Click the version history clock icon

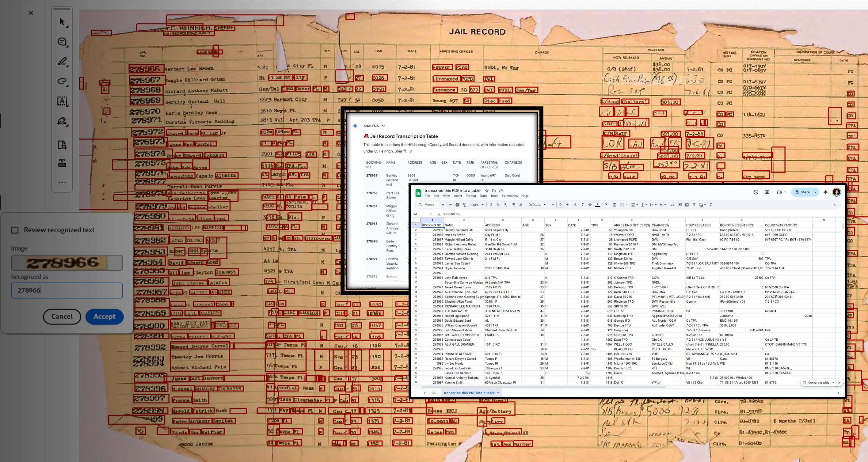coord(756,192)
